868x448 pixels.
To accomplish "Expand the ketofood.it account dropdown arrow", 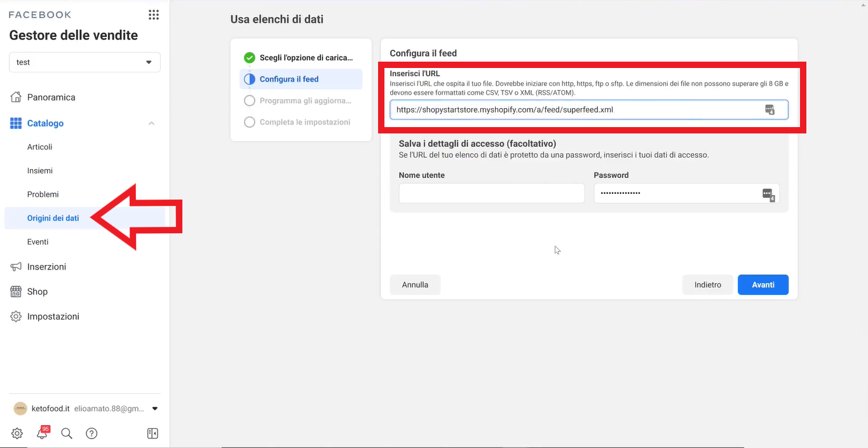I will (155, 409).
